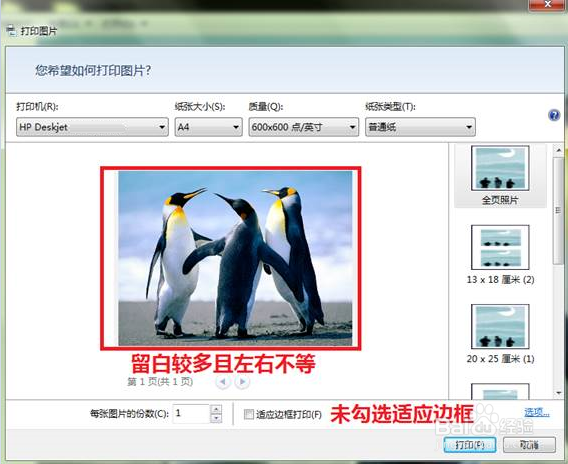568x464 pixels.
Task: Click the print pictures title icon
Action: tap(12, 32)
